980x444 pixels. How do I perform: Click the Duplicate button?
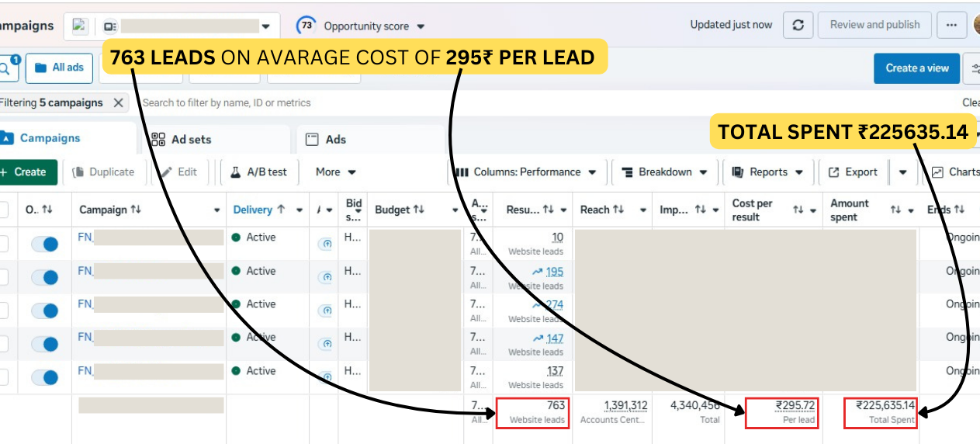point(103,172)
